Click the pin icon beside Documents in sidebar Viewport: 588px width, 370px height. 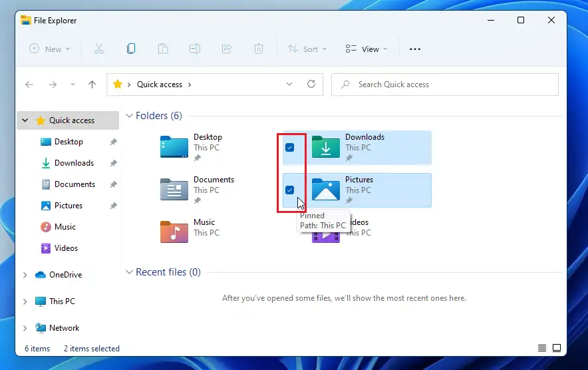[113, 184]
